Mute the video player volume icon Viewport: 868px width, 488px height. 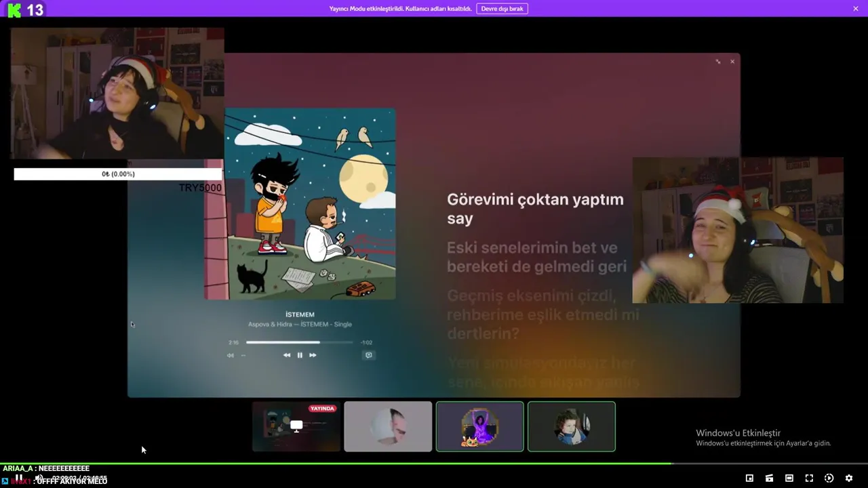pos(39,479)
